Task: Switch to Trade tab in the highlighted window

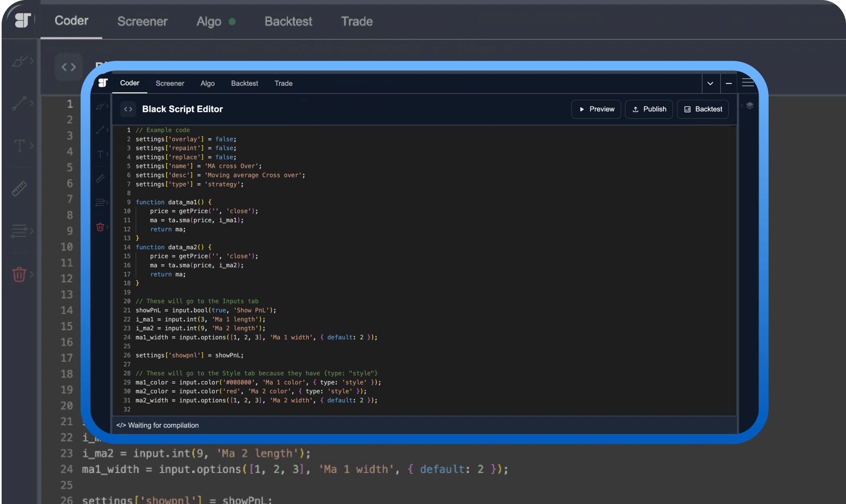Action: [283, 83]
